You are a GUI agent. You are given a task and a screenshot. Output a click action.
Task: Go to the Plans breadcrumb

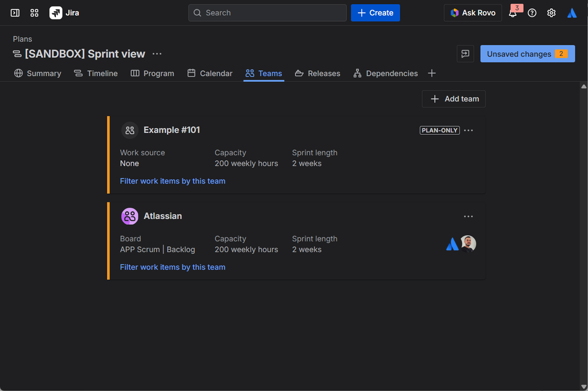click(22, 39)
